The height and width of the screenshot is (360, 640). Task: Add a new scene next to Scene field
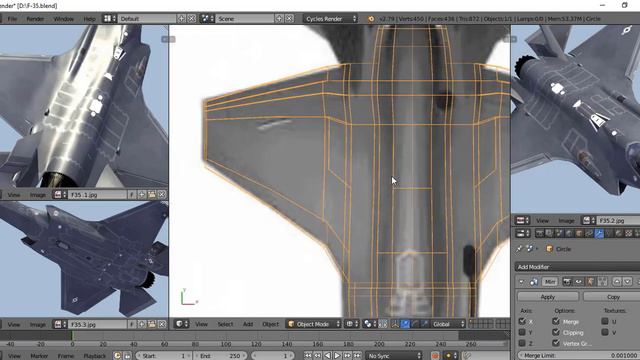point(279,18)
